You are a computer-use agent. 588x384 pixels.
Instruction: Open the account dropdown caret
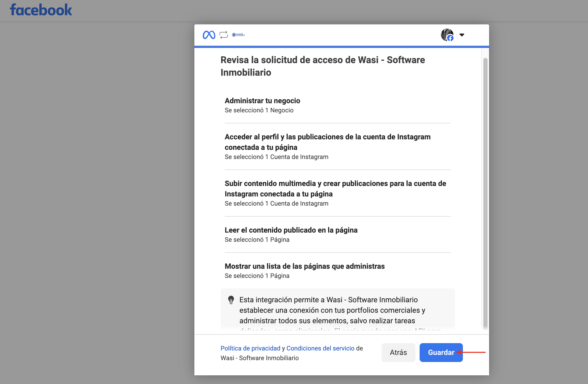[x=462, y=35]
